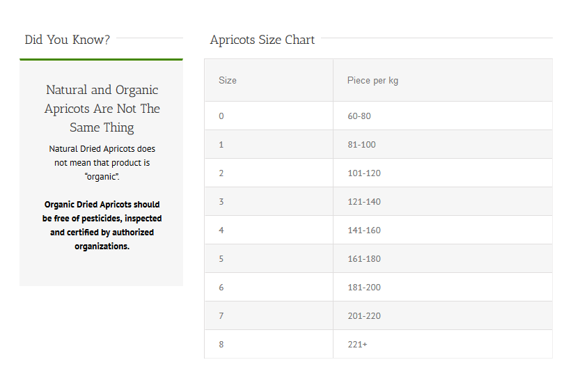Select the "81-100" table cell
Image resolution: width=573 pixels, height=392 pixels.
(361, 145)
